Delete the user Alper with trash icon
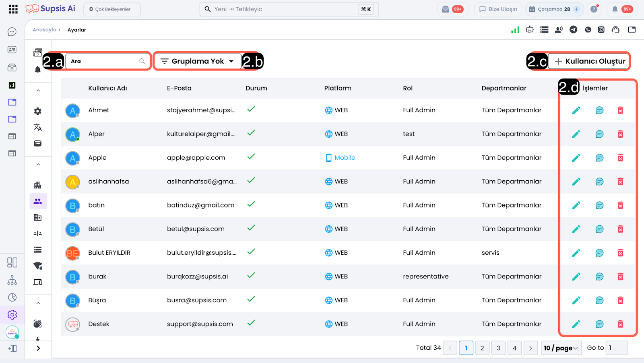Image resolution: width=644 pixels, height=363 pixels. [x=620, y=134]
